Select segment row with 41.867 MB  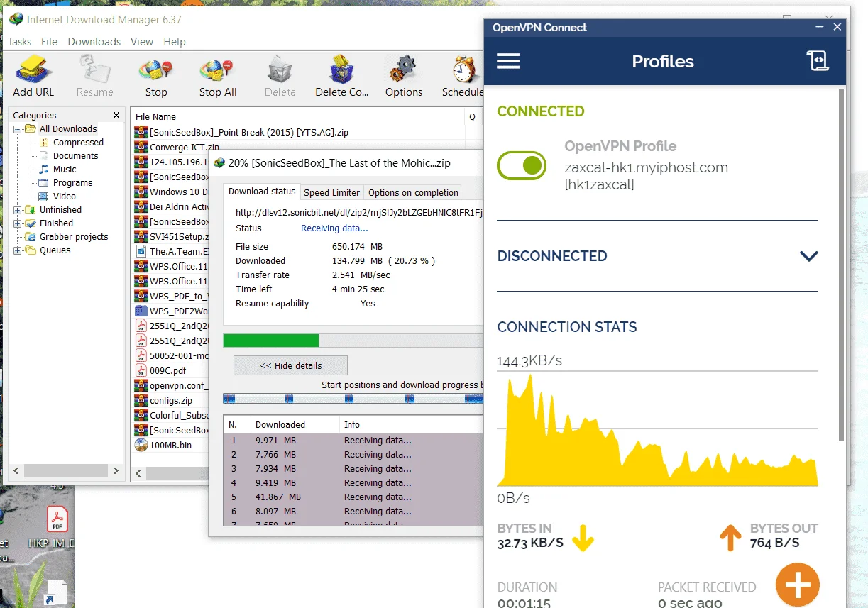353,497
